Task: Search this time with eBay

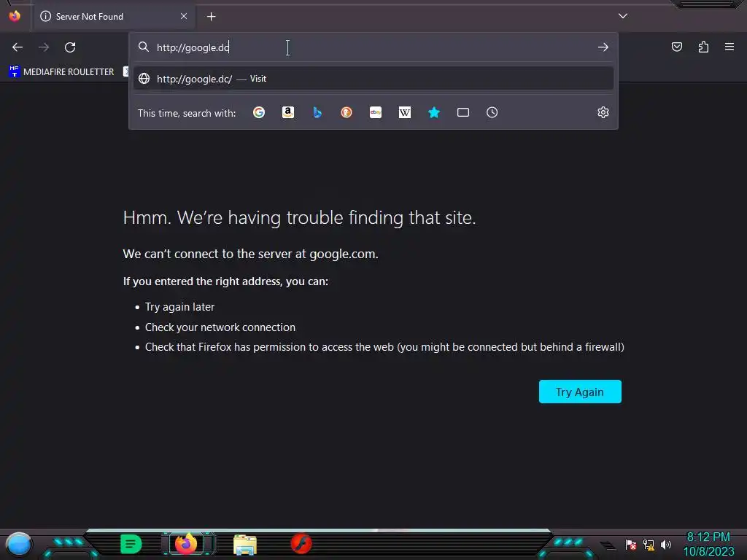Action: [376, 112]
